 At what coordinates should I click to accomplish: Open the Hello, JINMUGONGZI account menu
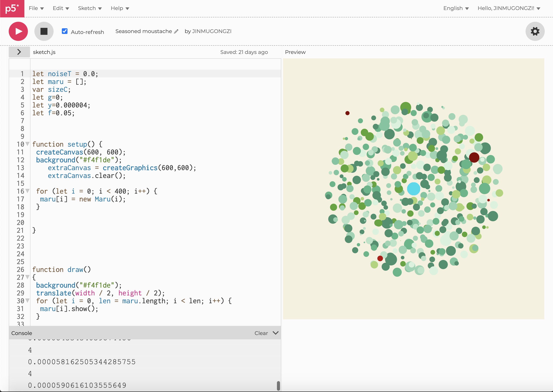[x=509, y=8]
